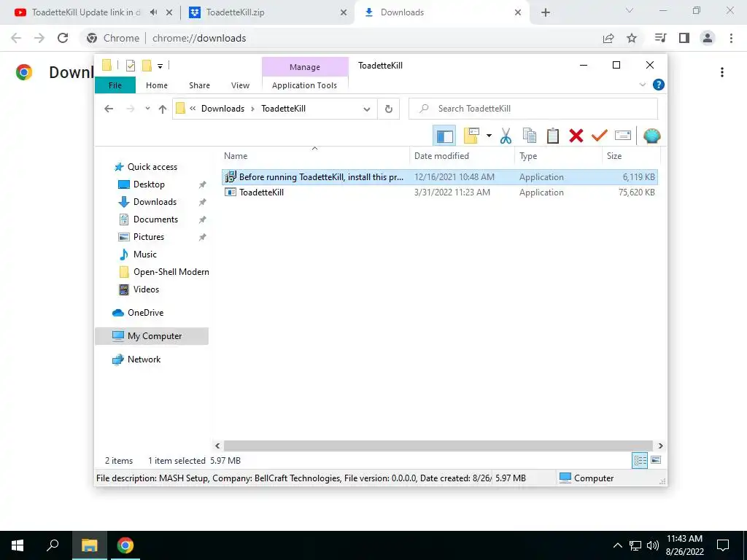
Task: Click File Explorer taskbar icon
Action: click(89, 545)
